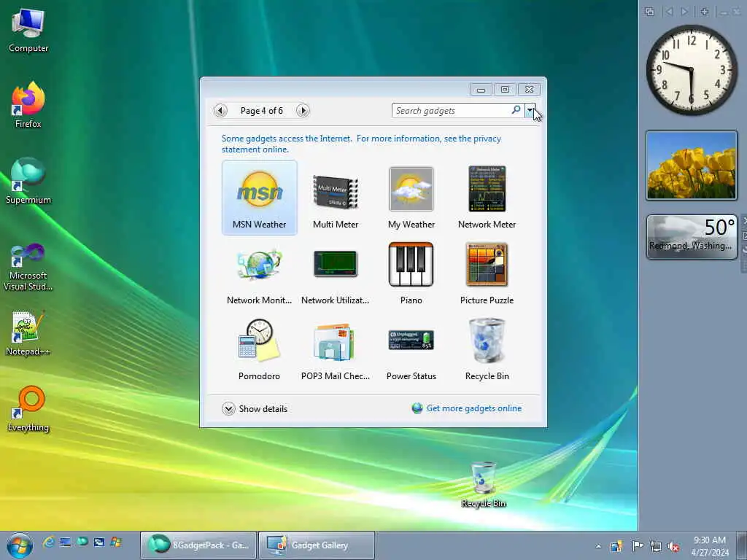
Task: Open Action Center flag tray icon
Action: pos(637,545)
